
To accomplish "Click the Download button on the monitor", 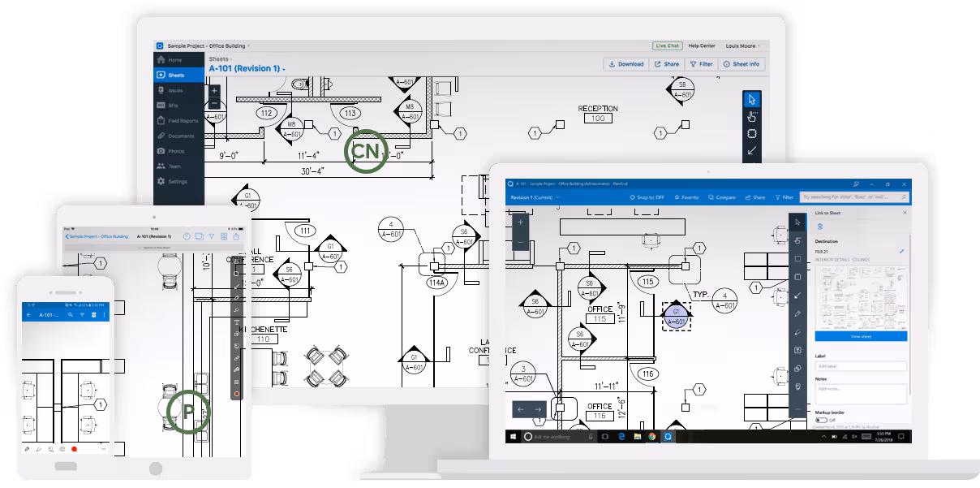I will tap(625, 64).
